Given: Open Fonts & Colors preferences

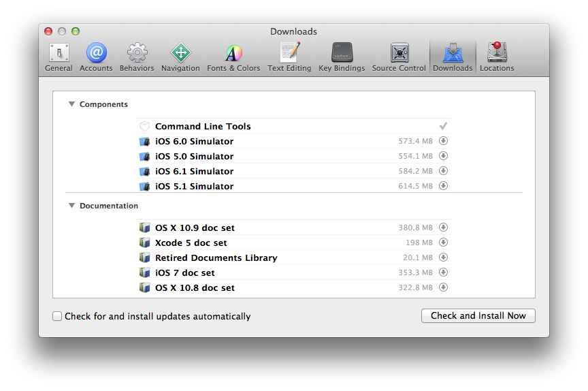Looking at the screenshot, I should (x=233, y=57).
